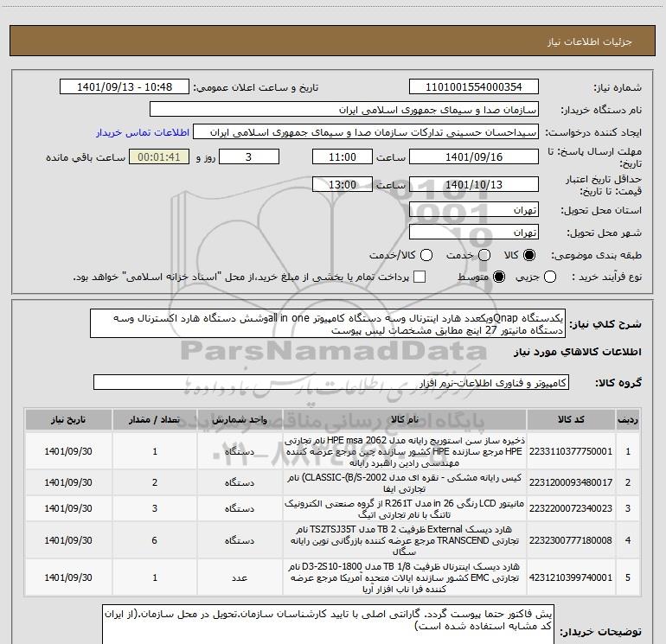Click the delivery province field تهران
Viewport: 666px width, 644px height.
click(x=474, y=209)
